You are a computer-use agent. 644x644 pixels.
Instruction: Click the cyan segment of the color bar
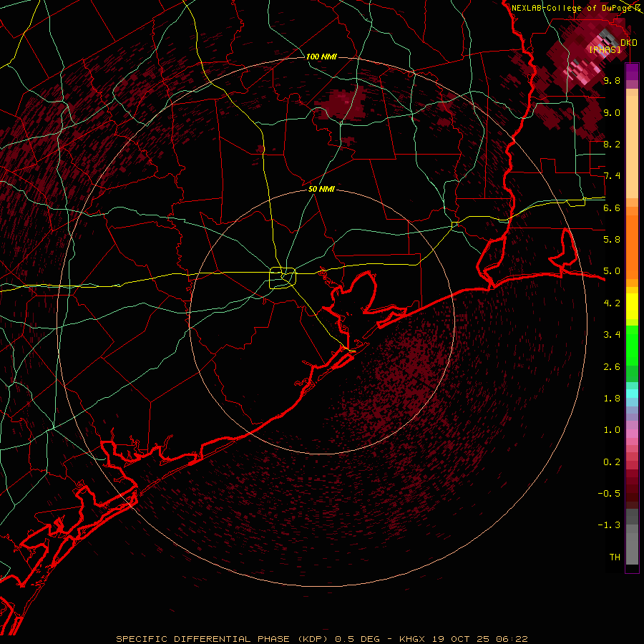click(x=632, y=394)
